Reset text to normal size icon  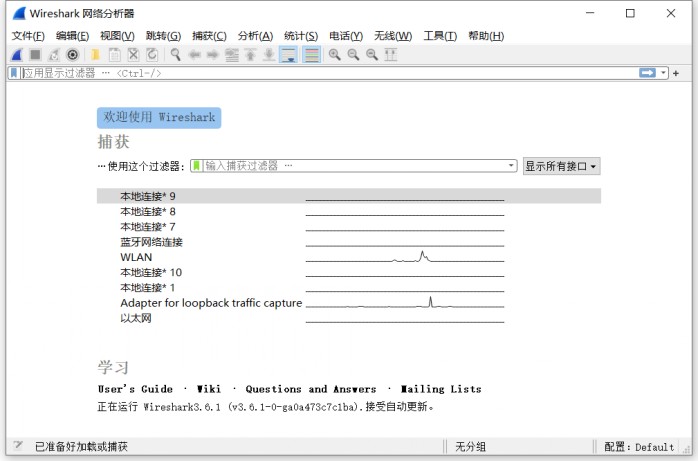click(x=372, y=55)
